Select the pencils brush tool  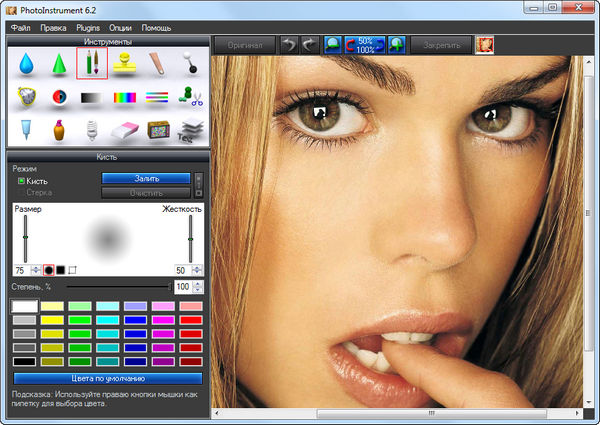91,65
